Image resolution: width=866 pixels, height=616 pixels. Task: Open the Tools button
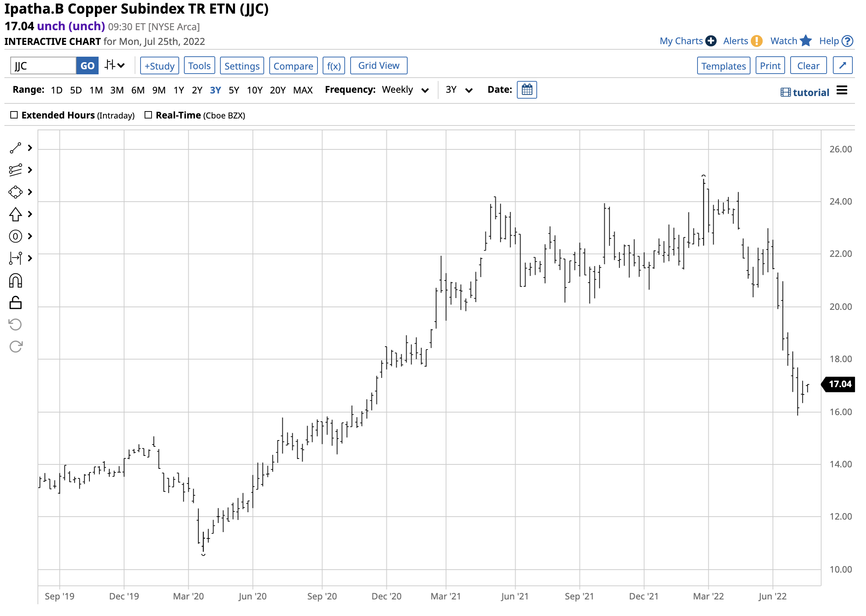click(x=200, y=66)
